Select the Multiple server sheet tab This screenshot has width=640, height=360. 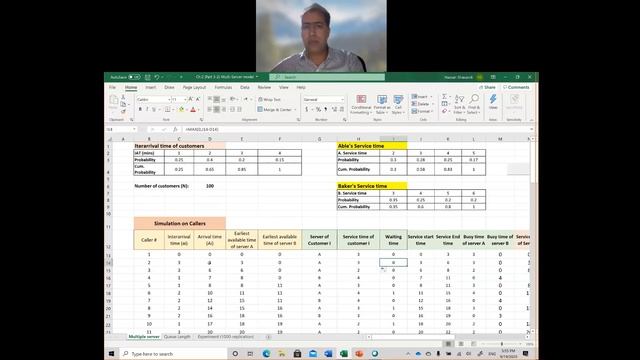click(144, 337)
